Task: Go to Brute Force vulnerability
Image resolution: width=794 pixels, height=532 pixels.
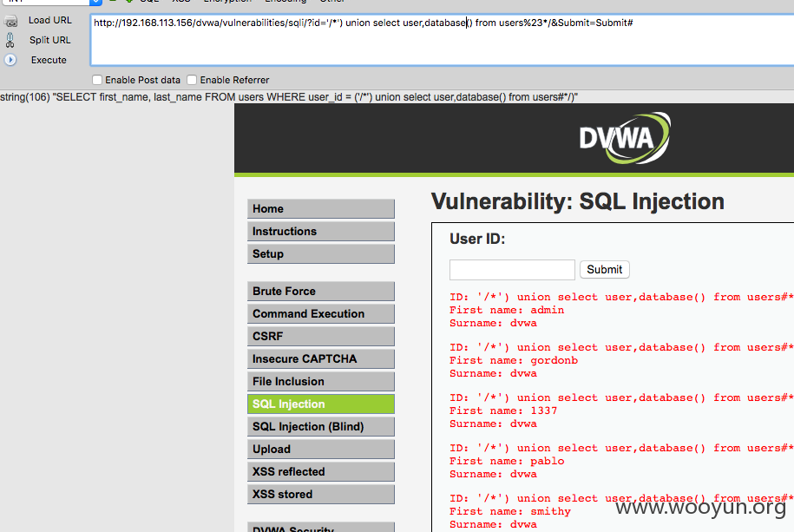Action: [321, 292]
